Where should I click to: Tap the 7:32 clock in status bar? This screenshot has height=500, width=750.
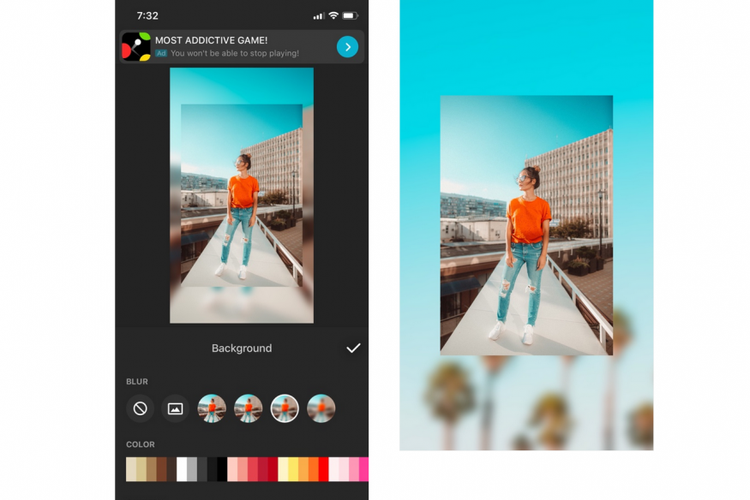(x=147, y=16)
